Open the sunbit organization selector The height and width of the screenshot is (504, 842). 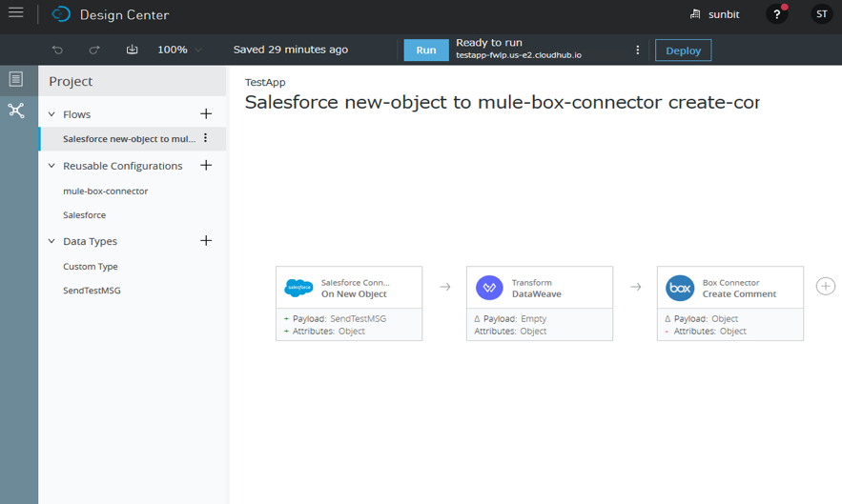[x=714, y=14]
